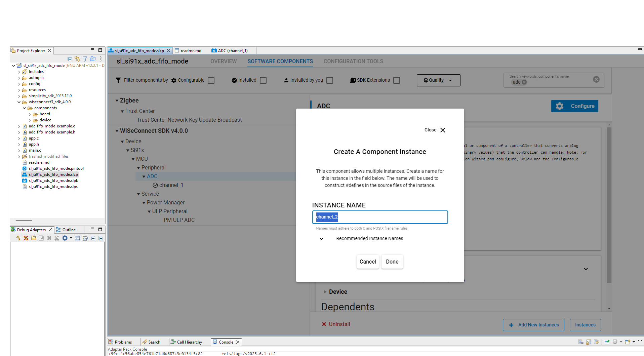Check the Installed by you filter
Image resolution: width=644 pixels, height=356 pixels.
(x=330, y=80)
